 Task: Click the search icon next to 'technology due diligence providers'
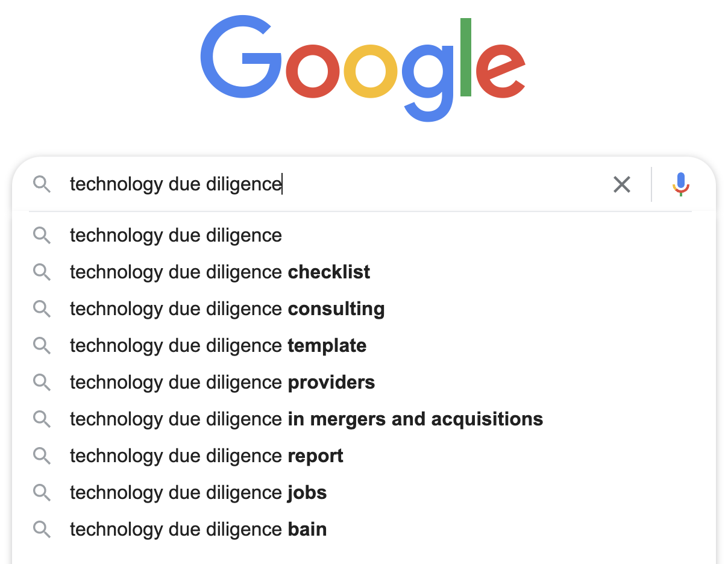point(42,382)
